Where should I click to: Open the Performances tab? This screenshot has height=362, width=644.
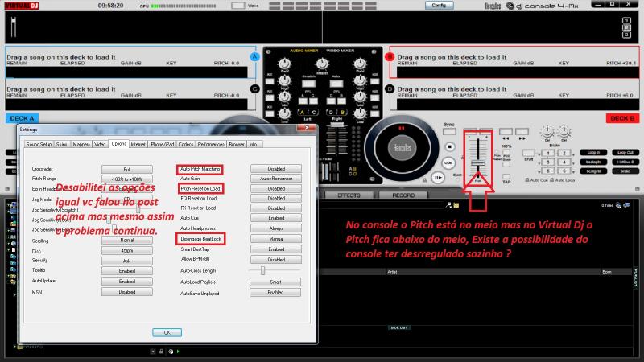(x=211, y=145)
